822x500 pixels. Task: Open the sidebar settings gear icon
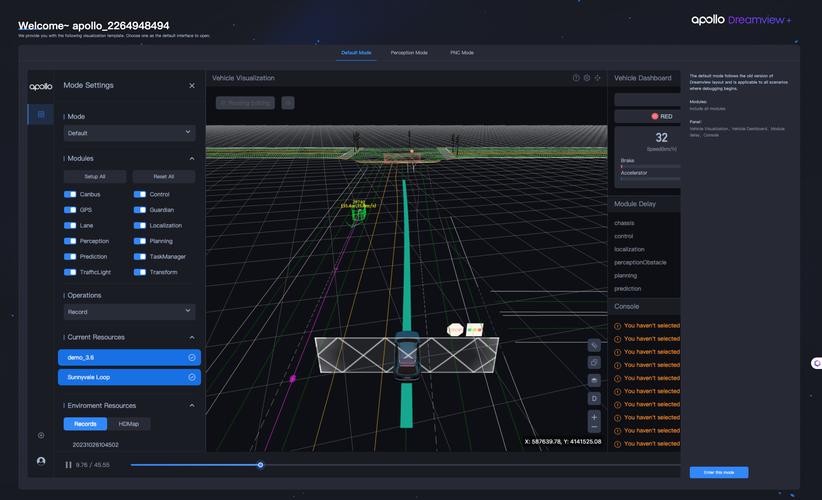(x=41, y=436)
